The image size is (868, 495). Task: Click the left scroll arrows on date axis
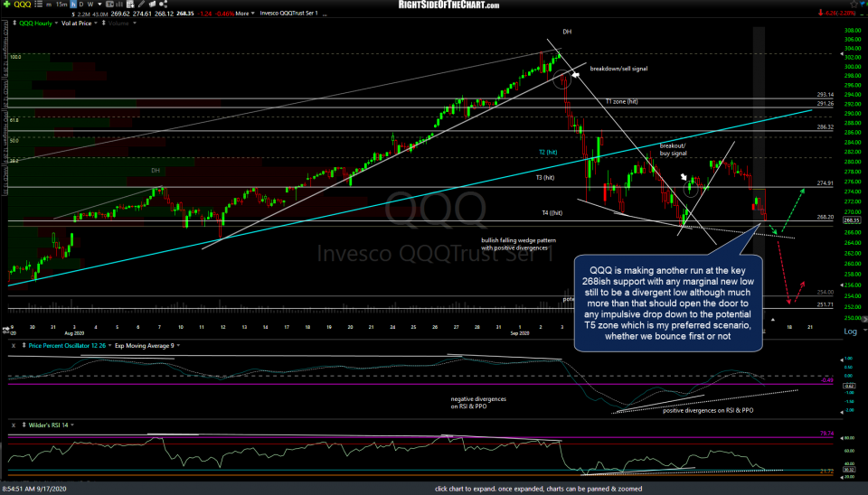tap(5, 330)
